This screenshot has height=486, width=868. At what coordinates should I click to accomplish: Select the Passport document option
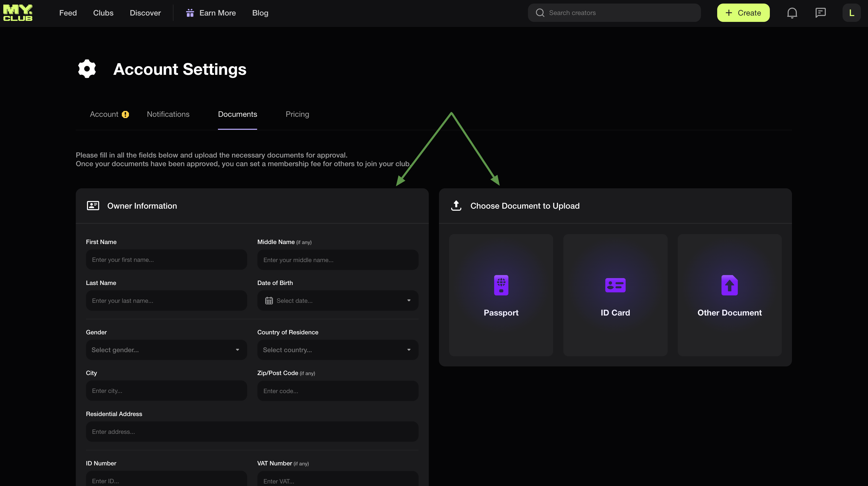[x=501, y=295]
